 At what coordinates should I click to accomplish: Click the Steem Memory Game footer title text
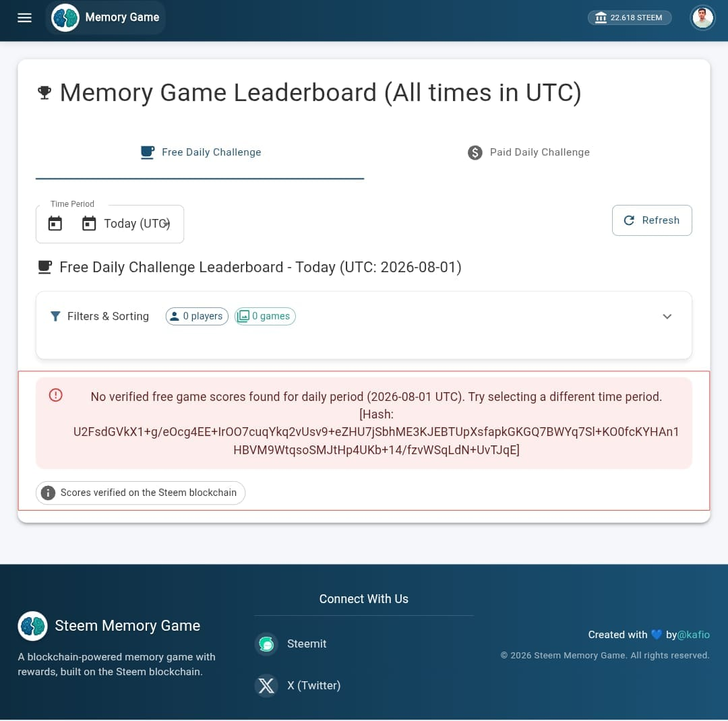click(127, 626)
